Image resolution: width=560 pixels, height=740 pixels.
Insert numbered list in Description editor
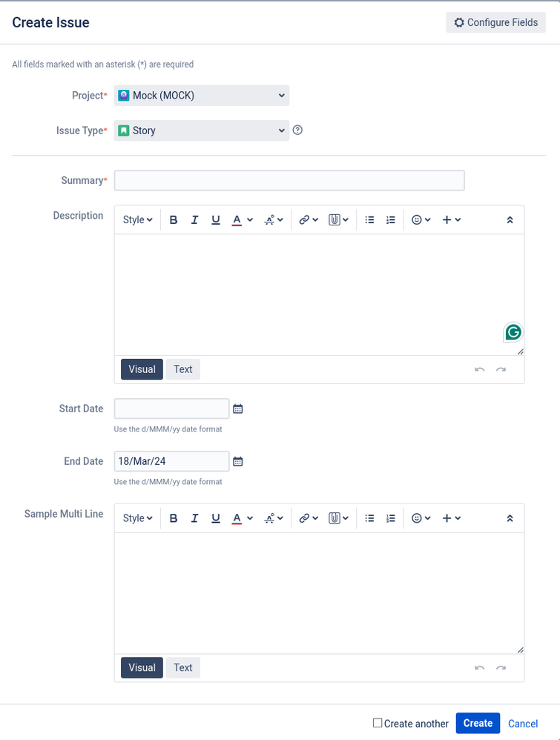pos(390,220)
